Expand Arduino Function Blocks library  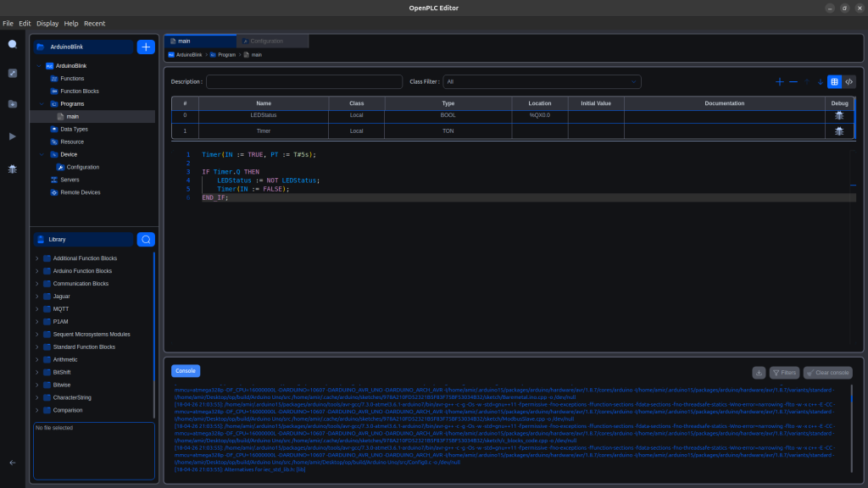37,271
